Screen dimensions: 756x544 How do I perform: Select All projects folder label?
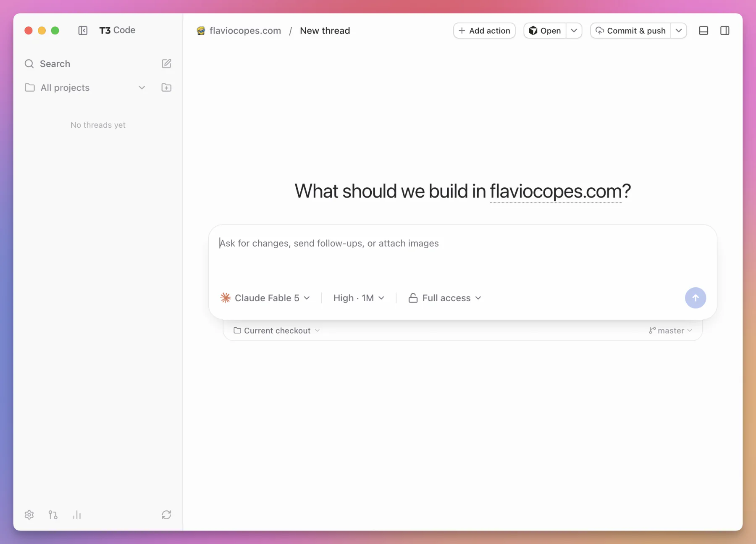pos(65,87)
